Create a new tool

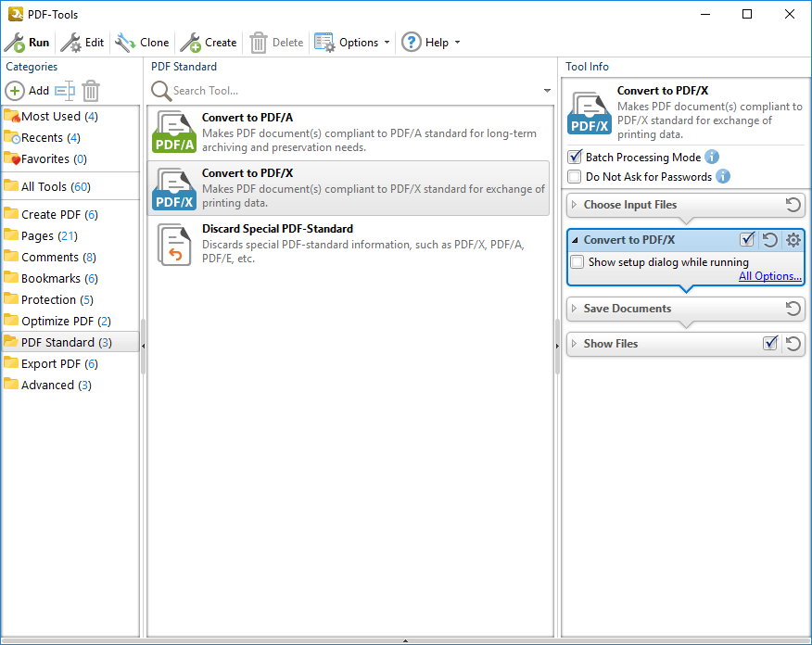tap(209, 43)
